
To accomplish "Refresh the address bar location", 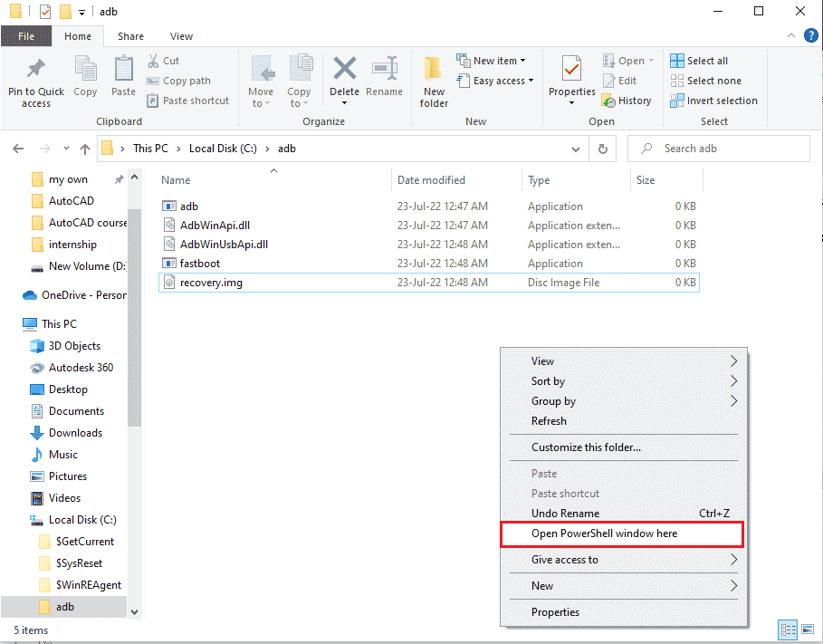I will tap(603, 149).
